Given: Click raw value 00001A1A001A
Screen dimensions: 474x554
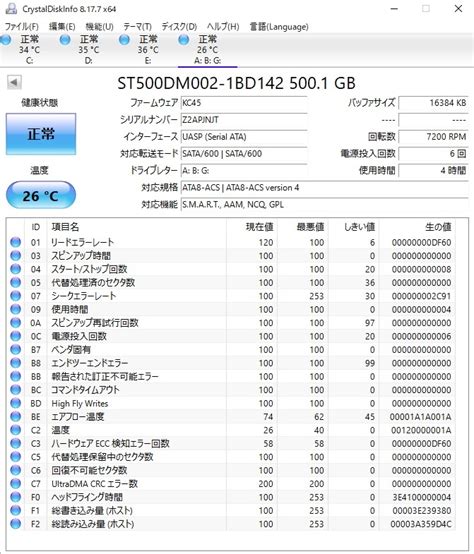Looking at the screenshot, I should [x=420, y=417].
